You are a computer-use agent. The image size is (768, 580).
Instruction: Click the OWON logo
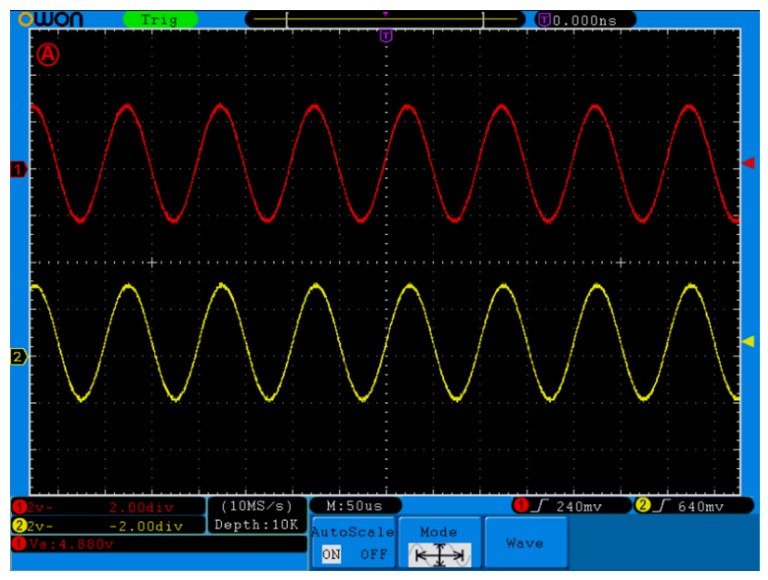[50, 19]
